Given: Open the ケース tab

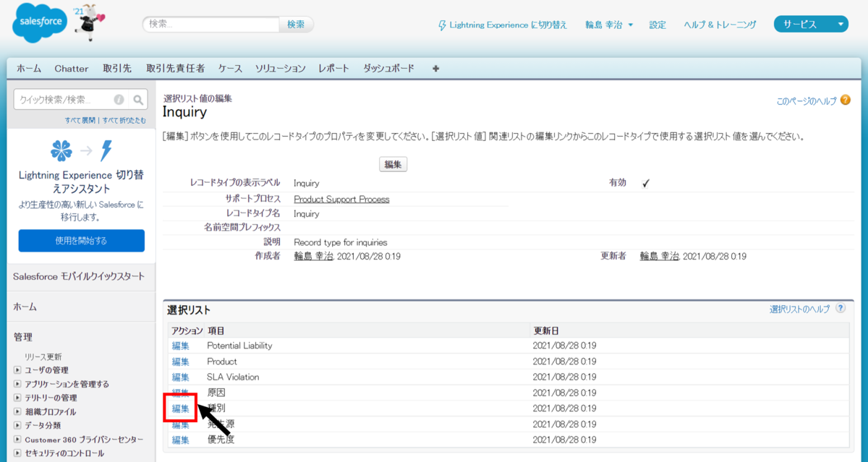Looking at the screenshot, I should point(230,69).
